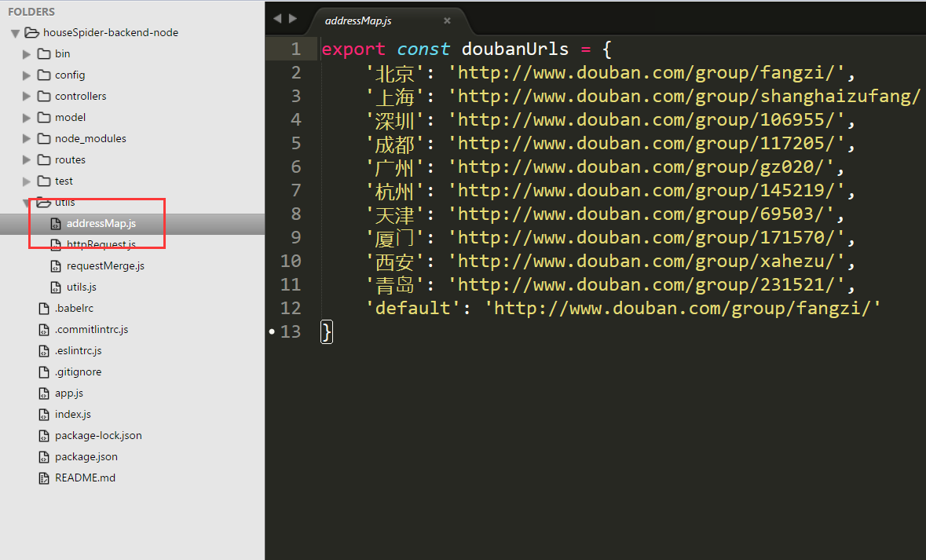Screen dimensions: 926x560
Task: Click the package-lock.json file icon
Action: click(44, 436)
